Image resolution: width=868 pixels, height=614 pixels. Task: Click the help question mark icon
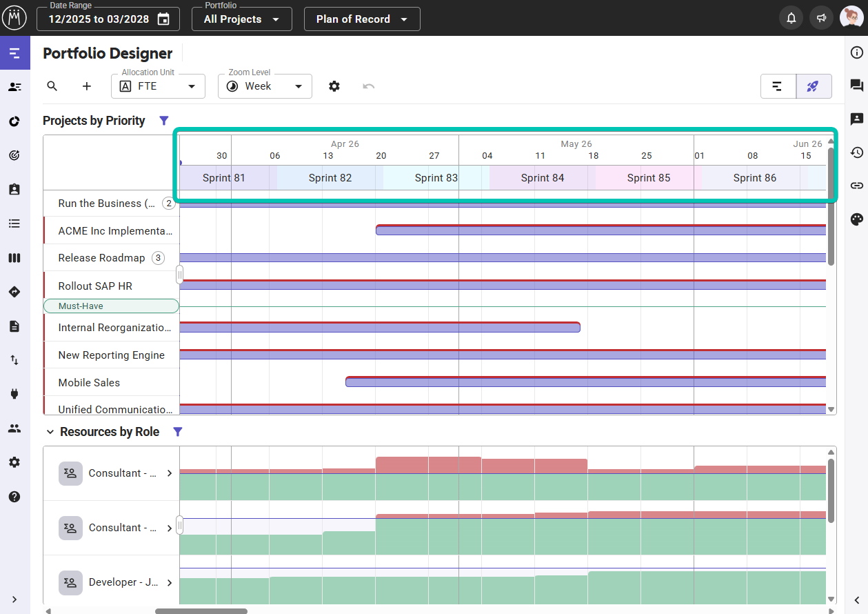tap(14, 497)
